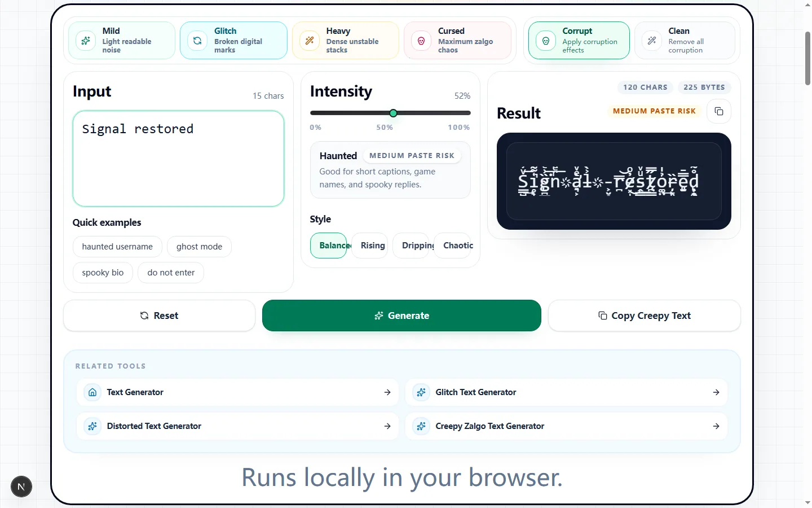Click the home icon on Text Generator
This screenshot has width=812, height=508.
92,392
